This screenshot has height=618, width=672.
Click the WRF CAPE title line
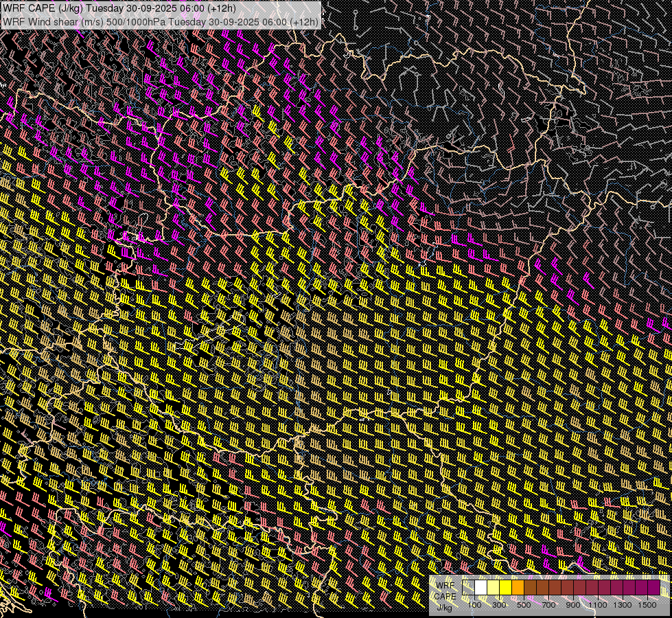point(119,8)
